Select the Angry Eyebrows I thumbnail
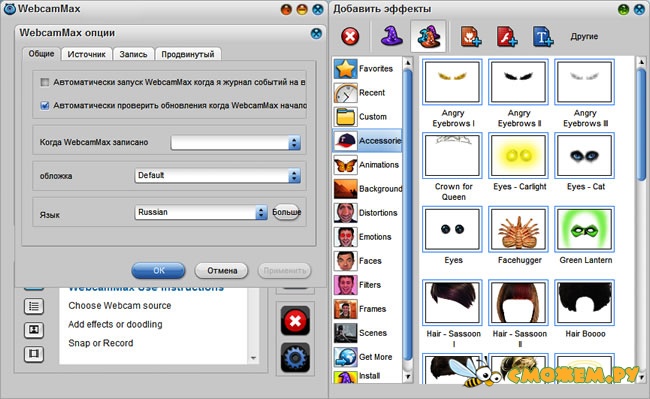The height and width of the screenshot is (399, 650). click(452, 82)
